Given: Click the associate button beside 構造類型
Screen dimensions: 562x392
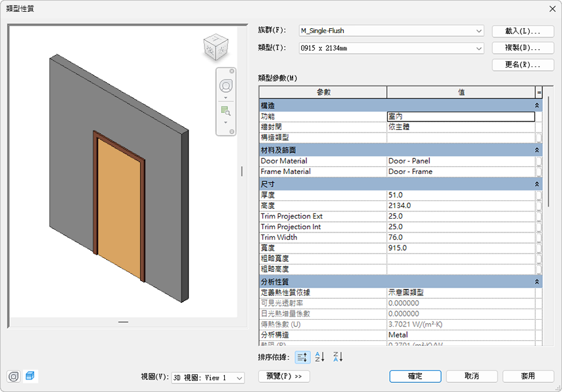Looking at the screenshot, I should [539, 137].
